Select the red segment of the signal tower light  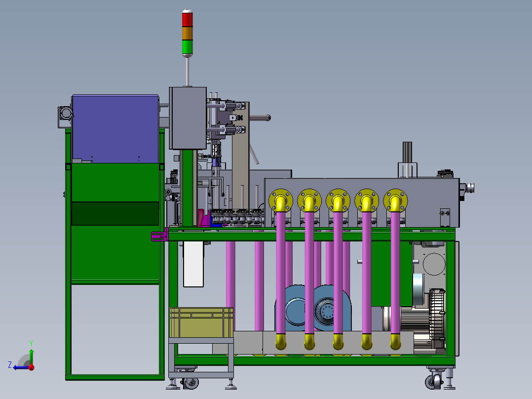188,19
